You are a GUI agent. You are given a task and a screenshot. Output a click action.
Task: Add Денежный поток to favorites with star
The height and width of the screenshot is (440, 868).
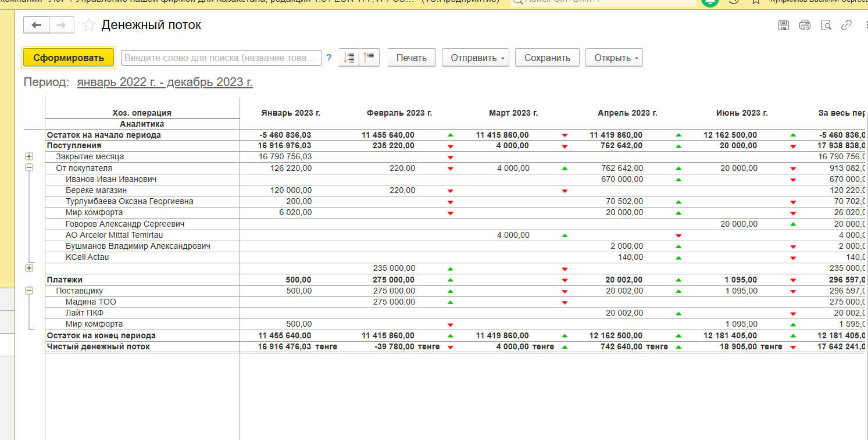pos(88,25)
